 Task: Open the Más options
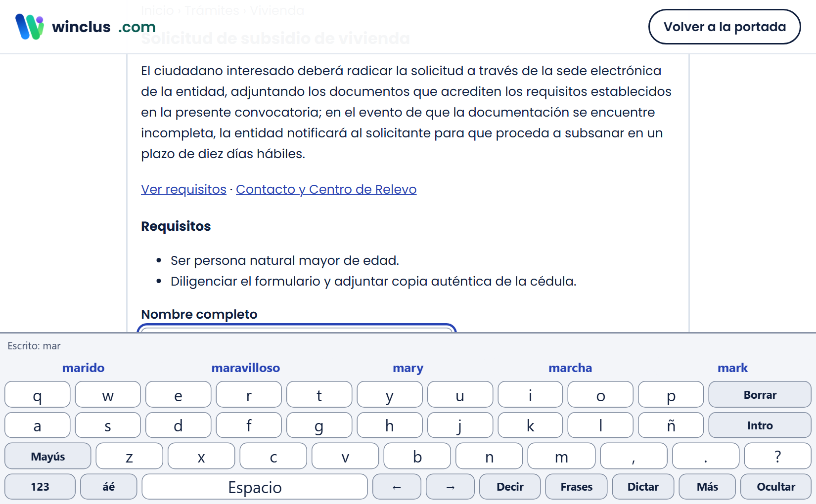pos(707,487)
